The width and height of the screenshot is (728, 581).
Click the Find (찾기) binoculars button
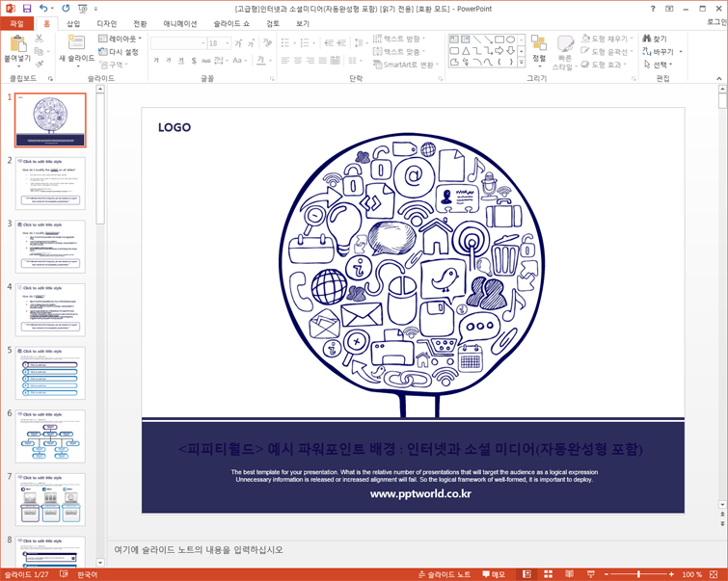(655, 39)
